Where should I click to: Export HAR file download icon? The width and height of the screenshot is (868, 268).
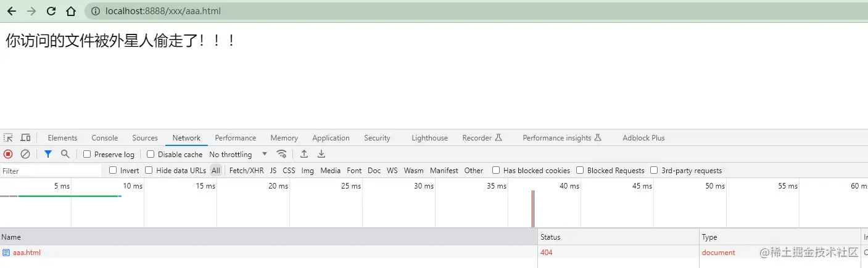pyautogui.click(x=321, y=154)
